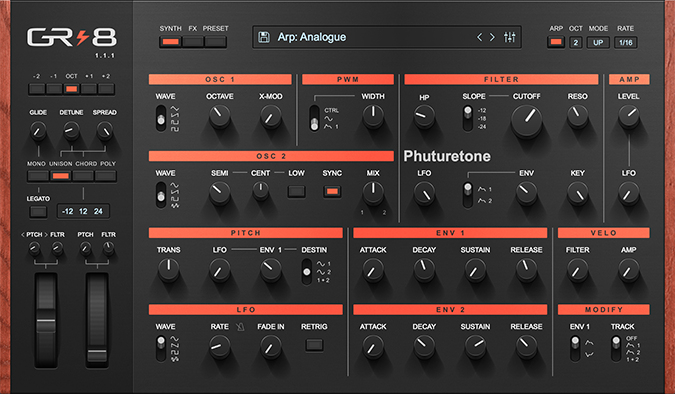Click the OSC 2 WAVE selector switch

(161, 195)
